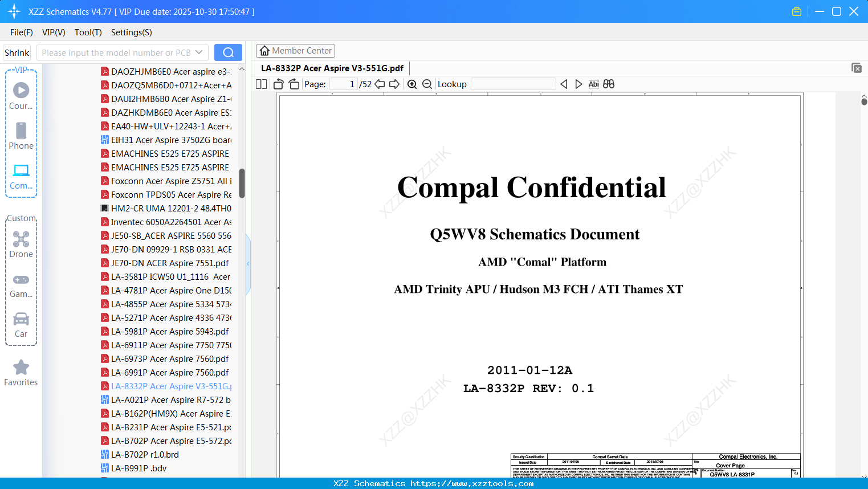868x489 pixels.
Task: Rotate page clockwise icon
Action: (294, 84)
